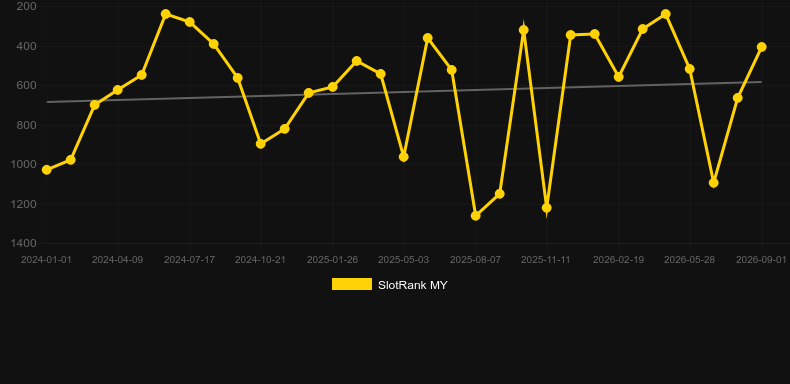Toggle the SlotRank MY legend label
Image resolution: width=790 pixels, height=384 pixels.
[x=413, y=285]
